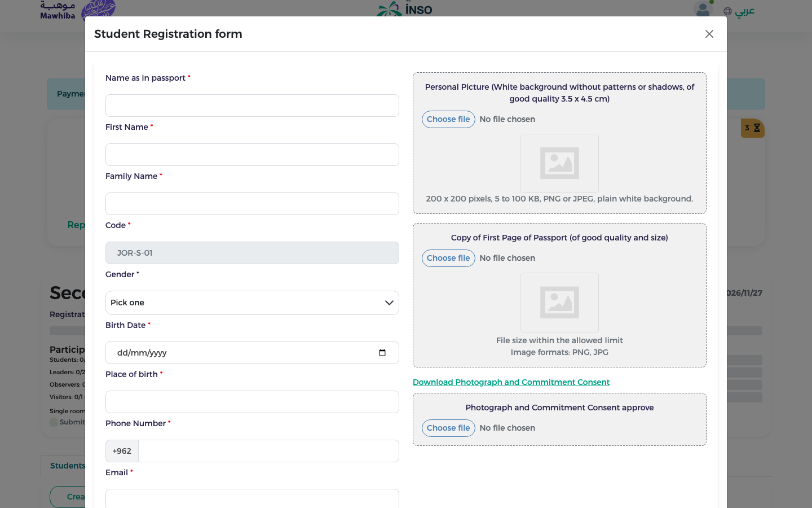812x508 pixels.
Task: Click the Birth Date dd/mm/yyyy field
Action: (252, 353)
